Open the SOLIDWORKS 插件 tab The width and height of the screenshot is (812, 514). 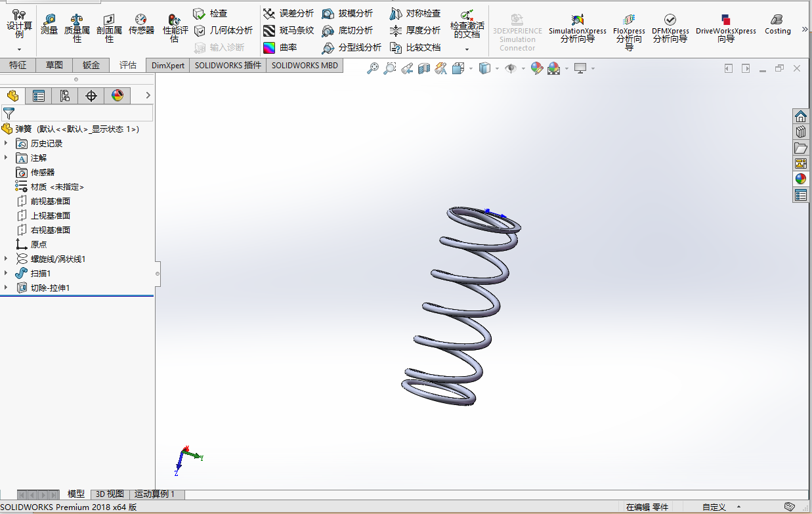228,65
